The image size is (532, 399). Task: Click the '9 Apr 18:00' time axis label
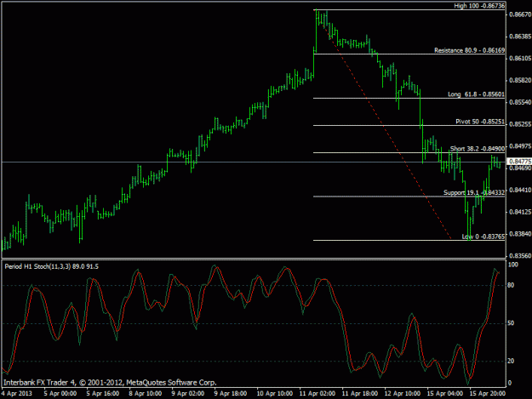[231, 393]
